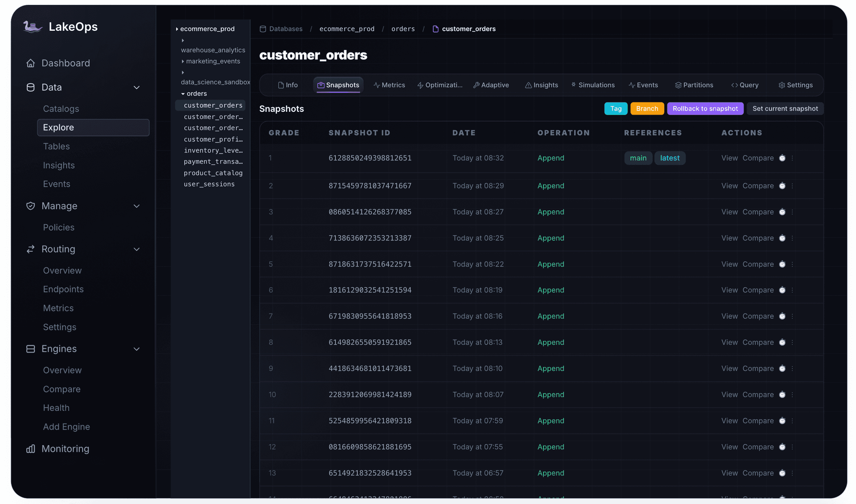
Task: Click the Manage shield icon
Action: [30, 206]
